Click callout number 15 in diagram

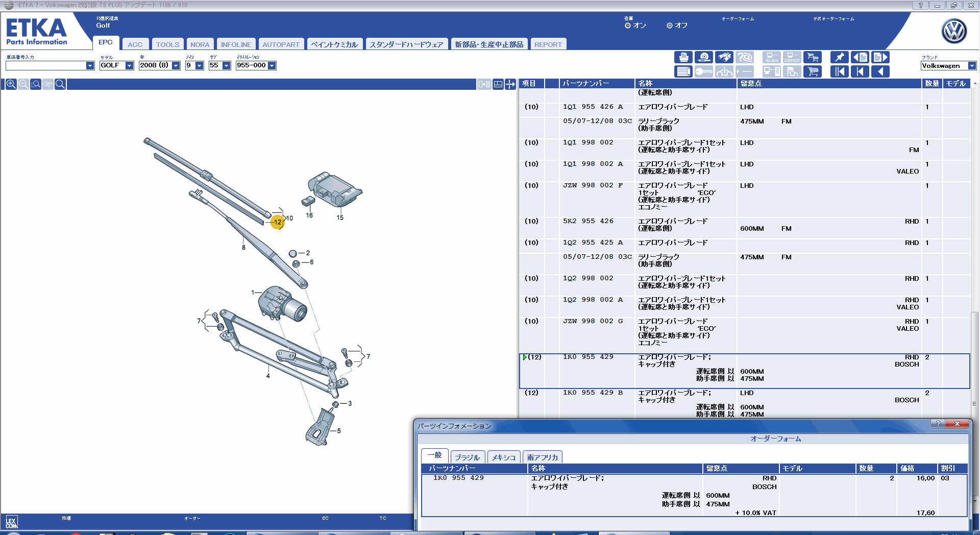340,217
